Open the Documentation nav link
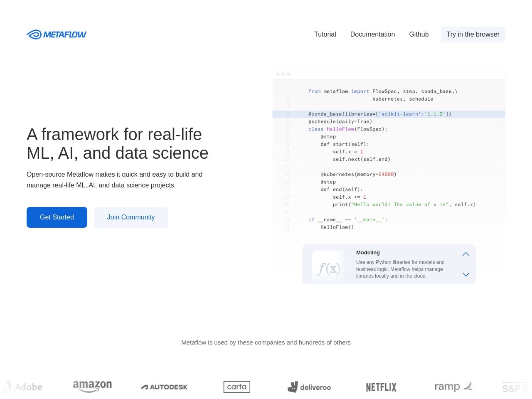Viewport: 532px width, 399px height. 372,34
